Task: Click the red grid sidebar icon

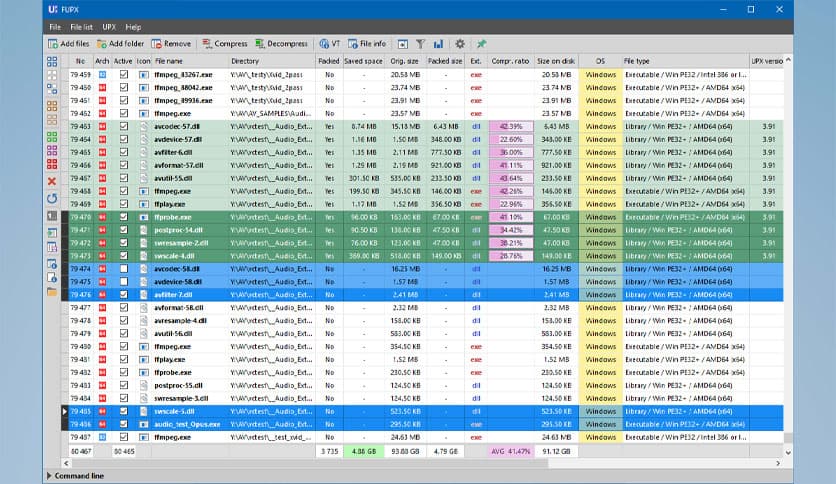Action: 52,164
